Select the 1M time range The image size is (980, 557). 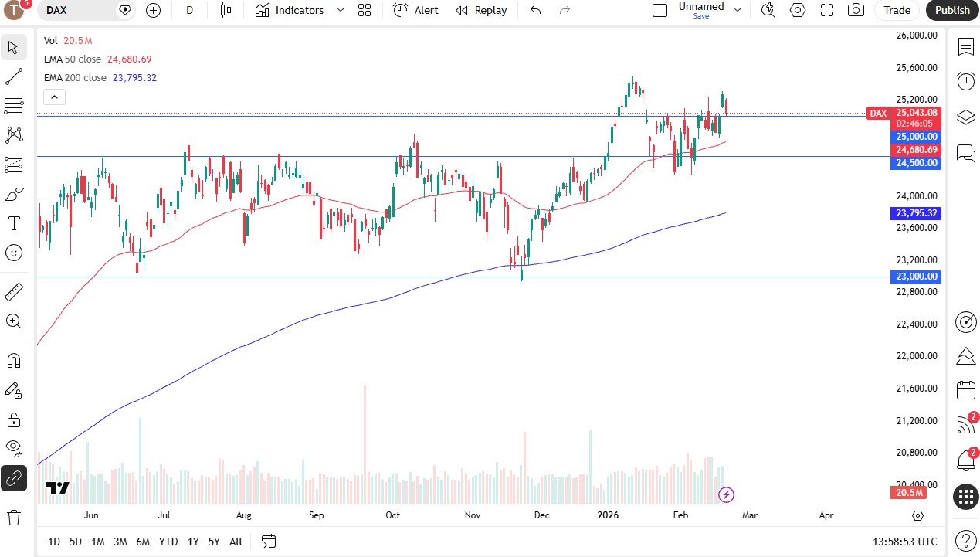98,542
